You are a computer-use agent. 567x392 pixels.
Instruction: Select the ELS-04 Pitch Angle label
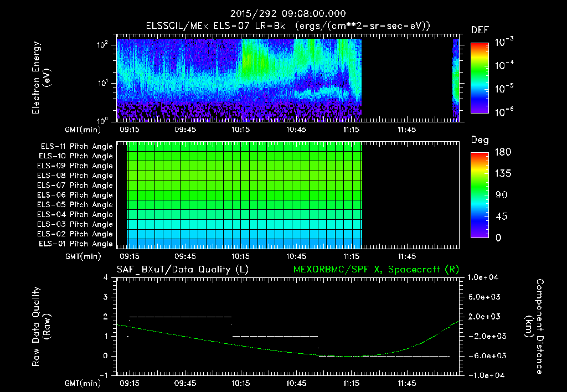pyautogui.click(x=75, y=214)
